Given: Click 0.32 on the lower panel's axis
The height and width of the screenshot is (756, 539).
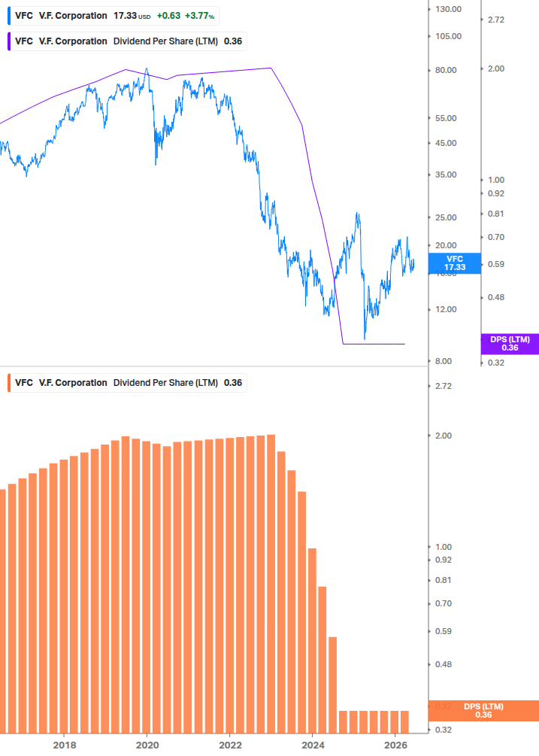Looking at the screenshot, I should (x=444, y=730).
